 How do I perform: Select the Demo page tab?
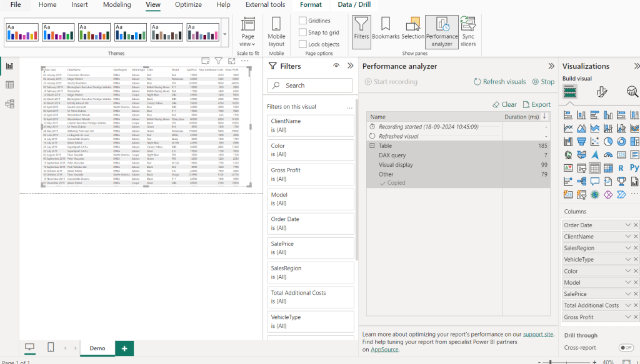tap(97, 348)
